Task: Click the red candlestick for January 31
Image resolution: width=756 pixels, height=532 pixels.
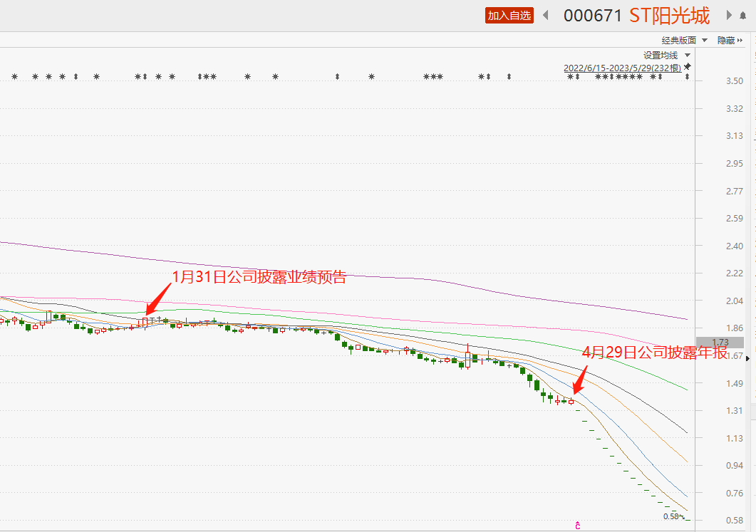Action: [145, 321]
